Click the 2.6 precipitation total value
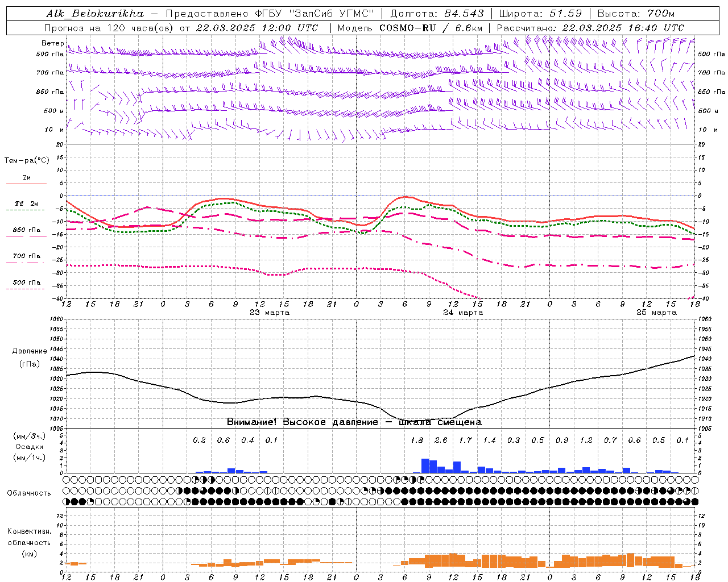Screen dimensions: 728x582 click(441, 440)
